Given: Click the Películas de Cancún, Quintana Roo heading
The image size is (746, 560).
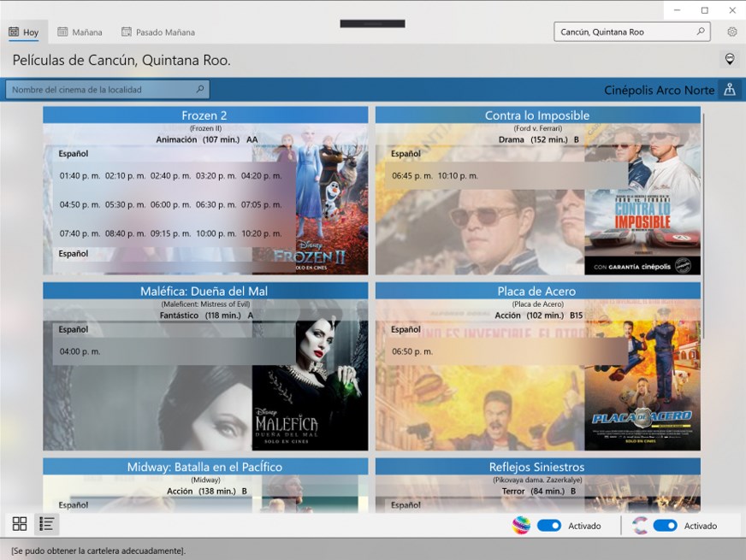Looking at the screenshot, I should pos(121,60).
